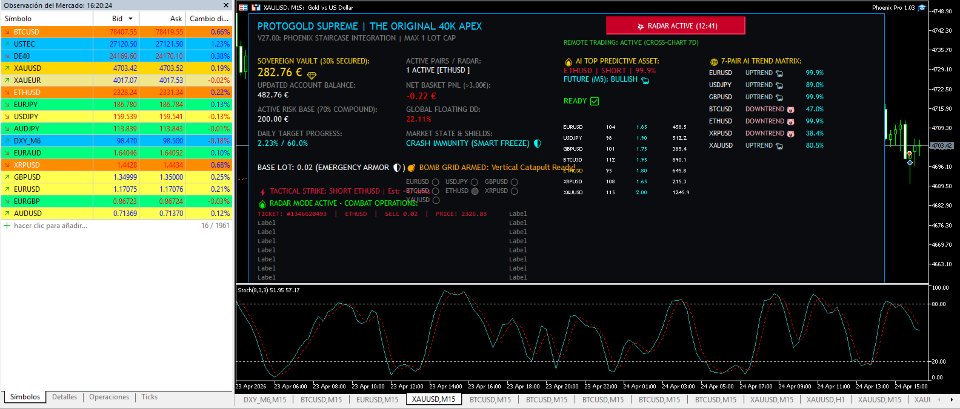
Task: Switch to the EURUSD,M15 chart tab
Action: pos(378,399)
